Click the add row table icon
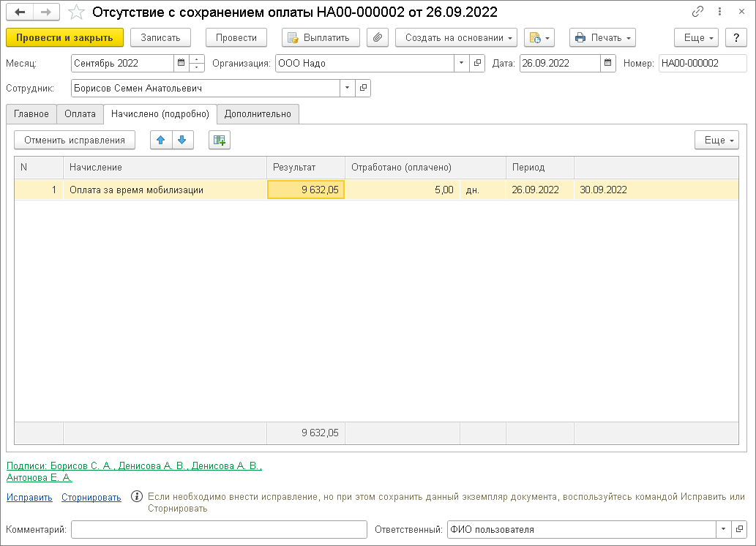 click(219, 140)
